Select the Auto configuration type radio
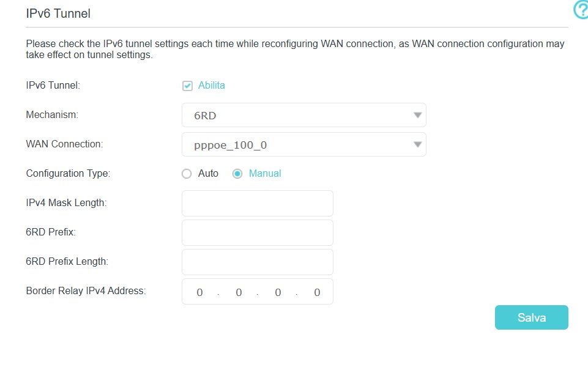This screenshot has height=381, width=588. pos(187,174)
